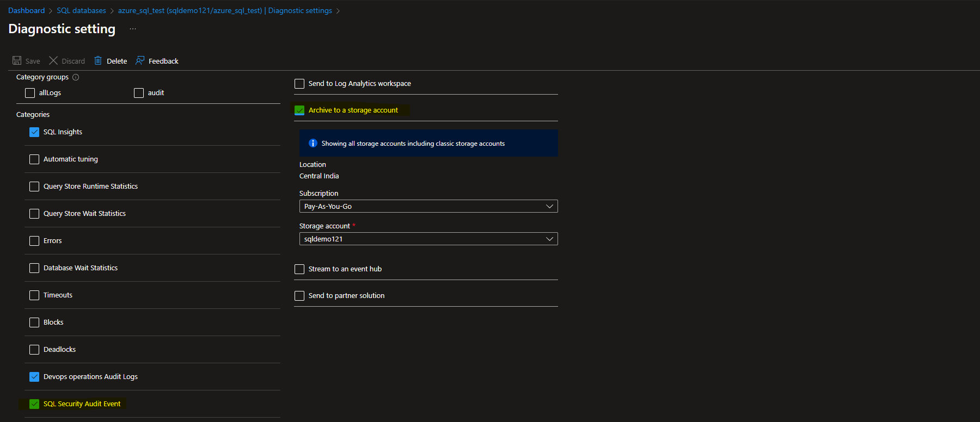Click the Subscription field label
This screenshot has height=422, width=980.
(318, 193)
